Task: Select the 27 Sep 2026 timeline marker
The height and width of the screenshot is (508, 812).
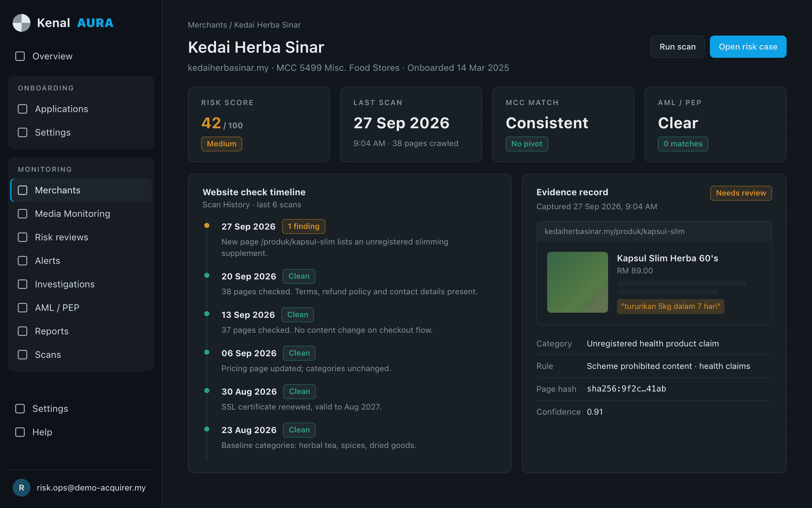Action: pyautogui.click(x=207, y=225)
